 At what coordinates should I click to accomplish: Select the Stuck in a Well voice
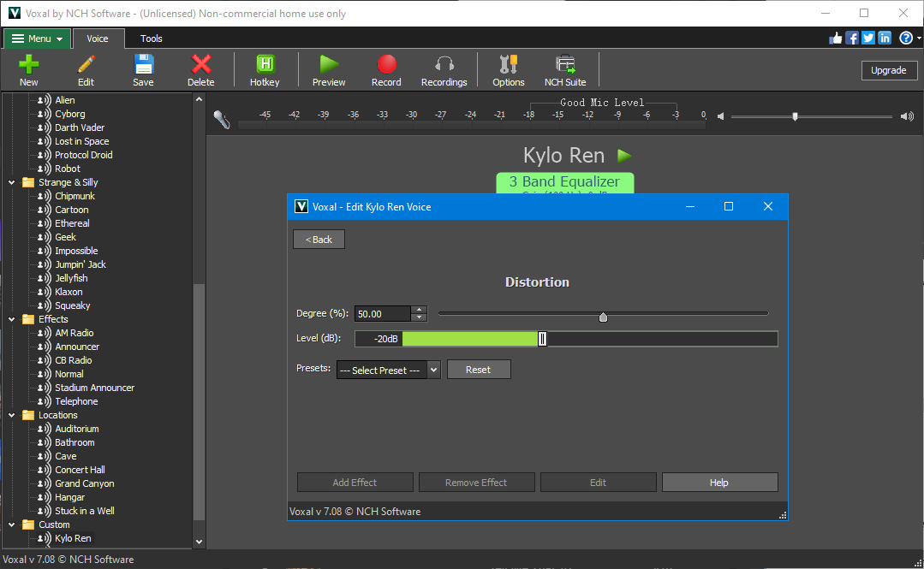[x=84, y=512]
